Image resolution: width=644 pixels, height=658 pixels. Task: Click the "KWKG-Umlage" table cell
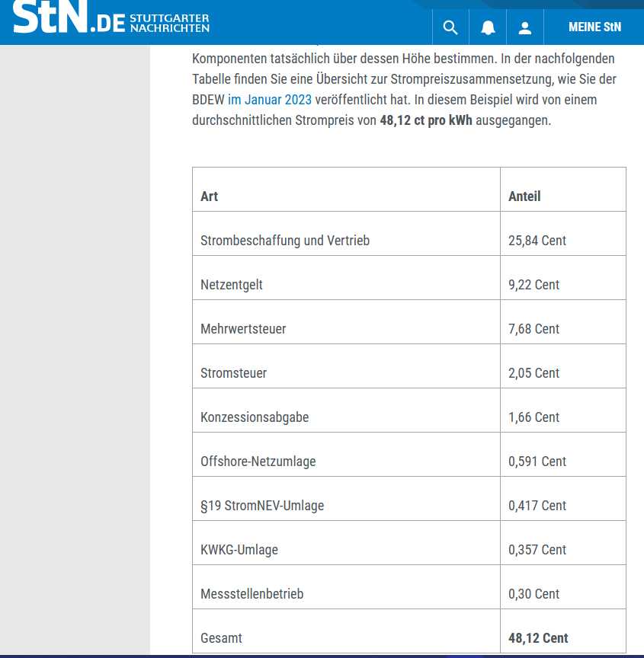(239, 550)
